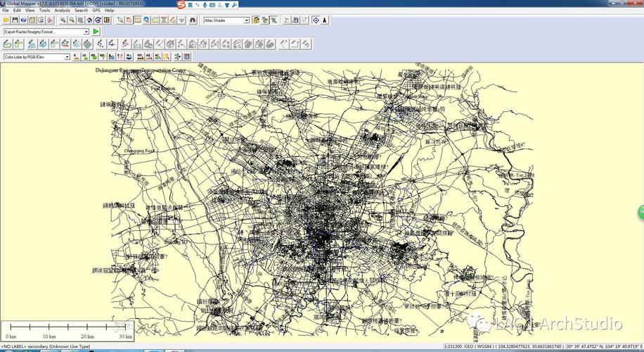Click the microphone icon in IME toolbar

tap(205, 5)
